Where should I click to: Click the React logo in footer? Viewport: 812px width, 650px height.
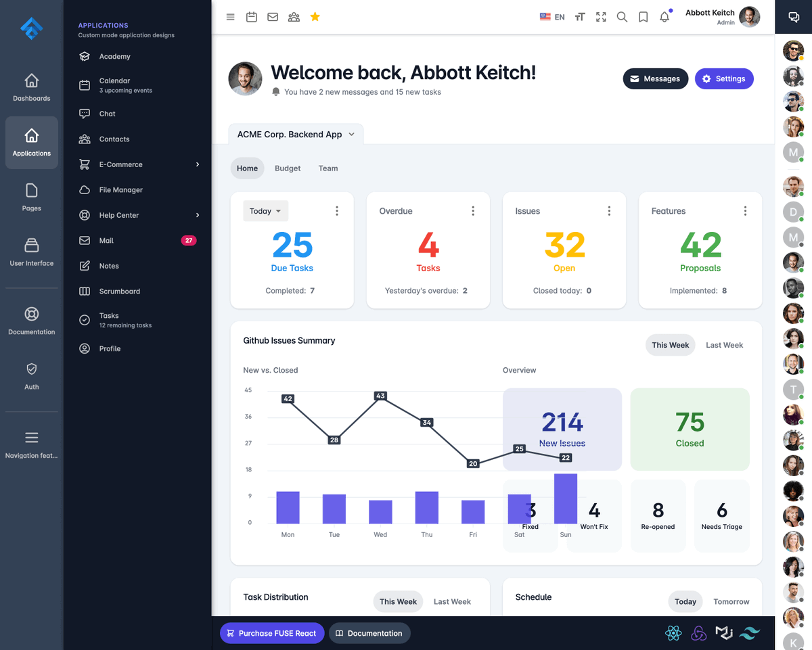tap(673, 633)
